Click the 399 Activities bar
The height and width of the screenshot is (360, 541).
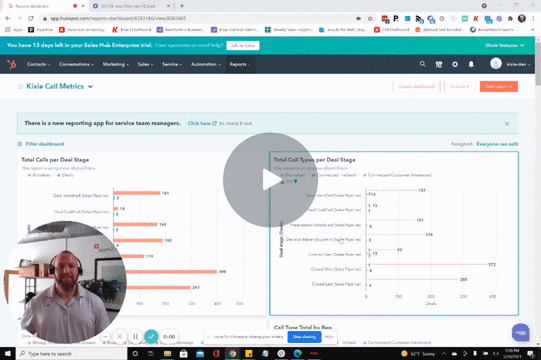(x=165, y=272)
